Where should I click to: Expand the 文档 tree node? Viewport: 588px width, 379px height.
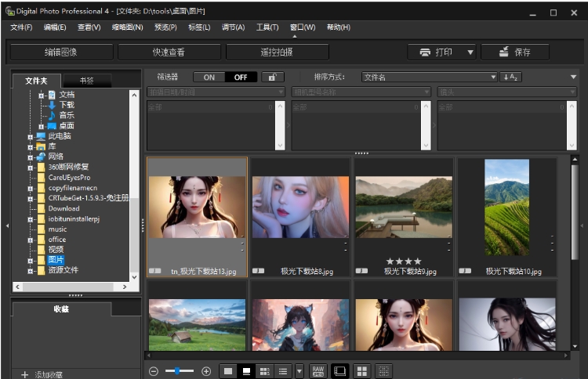[42, 96]
